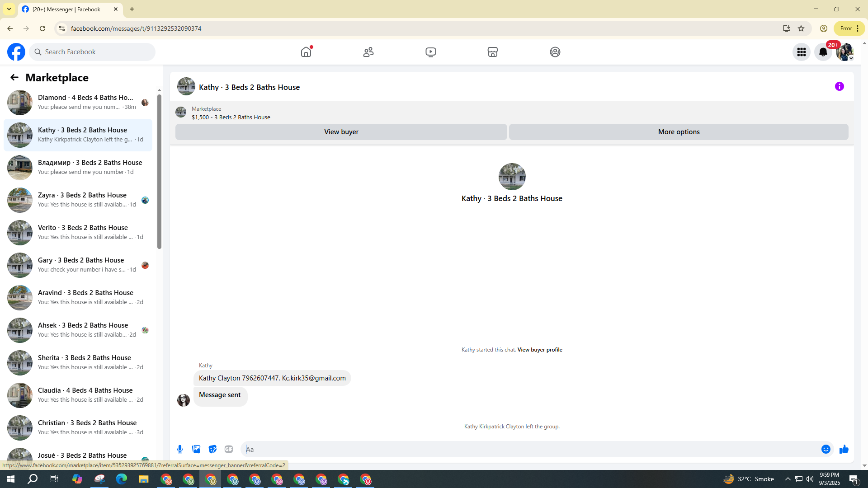Open chat with Verito · 3 Beds 2 Baths

pos(78,233)
